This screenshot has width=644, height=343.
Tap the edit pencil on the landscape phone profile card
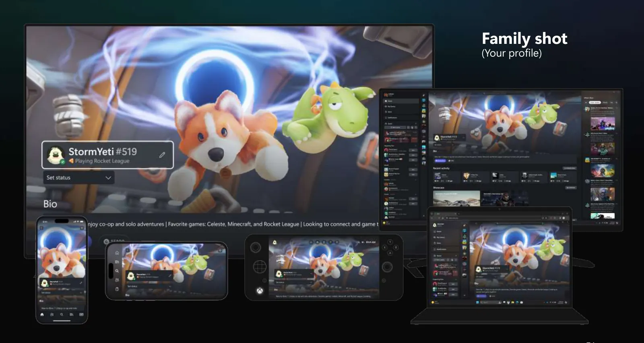click(x=170, y=276)
